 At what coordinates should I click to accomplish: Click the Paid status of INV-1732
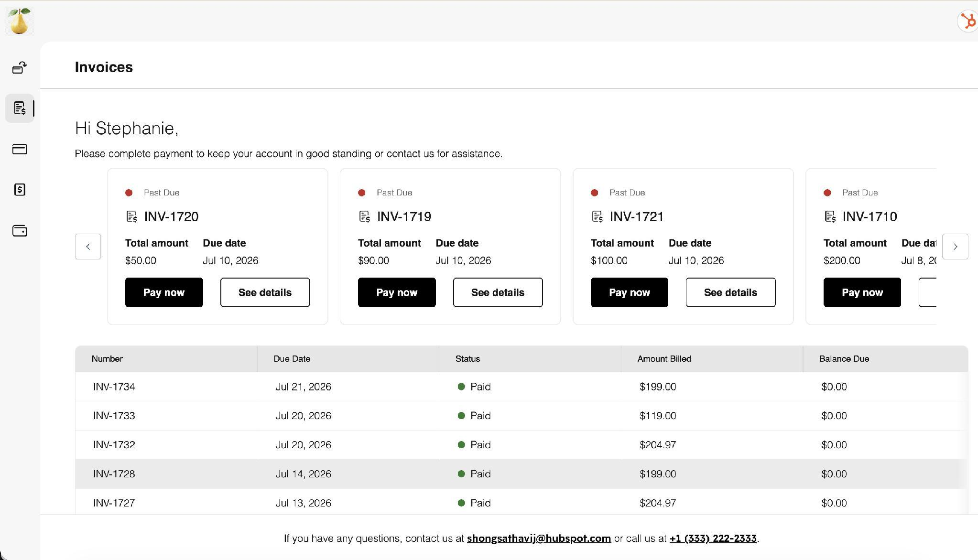[x=474, y=445]
